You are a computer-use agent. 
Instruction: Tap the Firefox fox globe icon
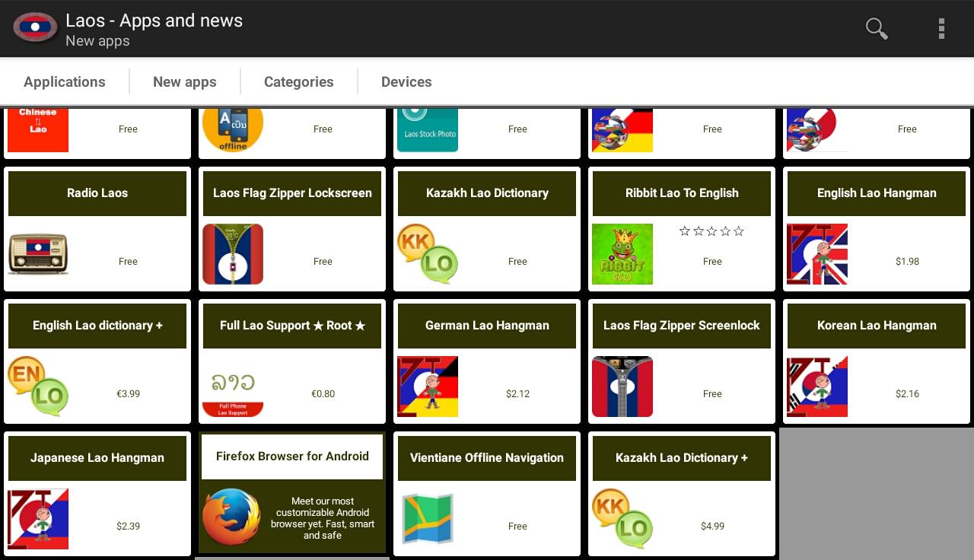click(x=231, y=517)
